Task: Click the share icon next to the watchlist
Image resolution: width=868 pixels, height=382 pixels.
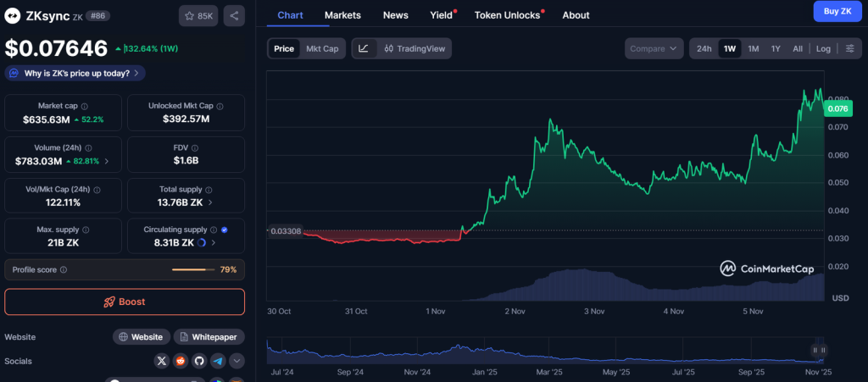Action: pyautogui.click(x=234, y=15)
